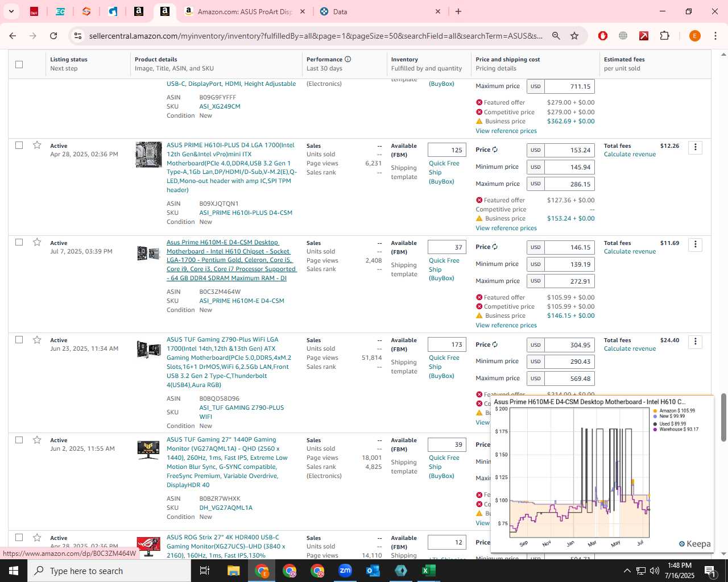Edit price field showing 153.24

(x=569, y=150)
